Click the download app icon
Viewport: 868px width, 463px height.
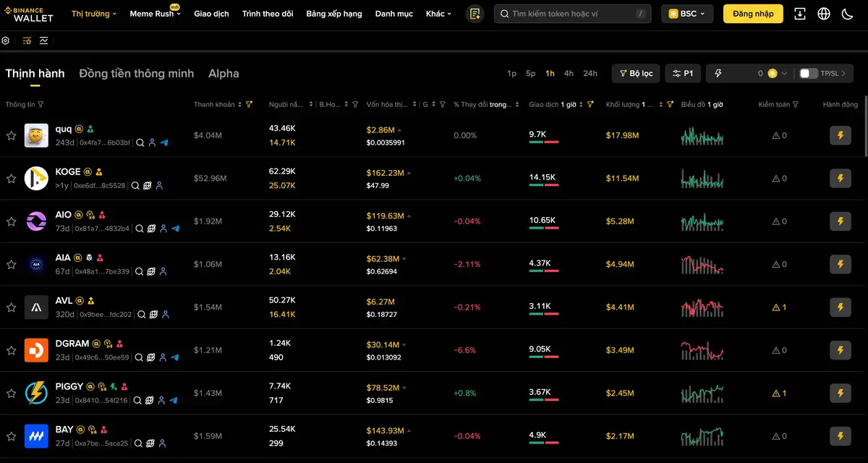[x=800, y=14]
